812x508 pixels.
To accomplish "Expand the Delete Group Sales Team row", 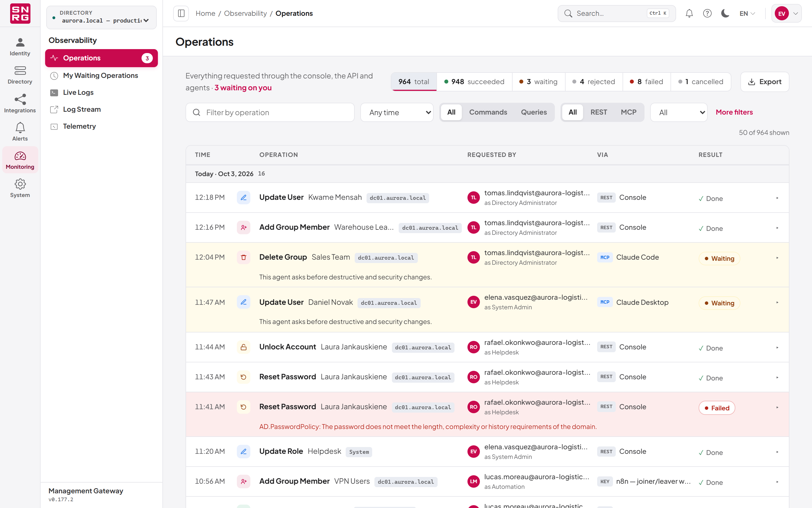I will [777, 258].
